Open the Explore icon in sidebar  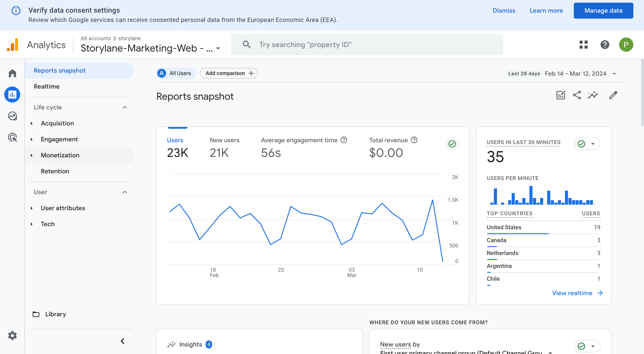12,116
